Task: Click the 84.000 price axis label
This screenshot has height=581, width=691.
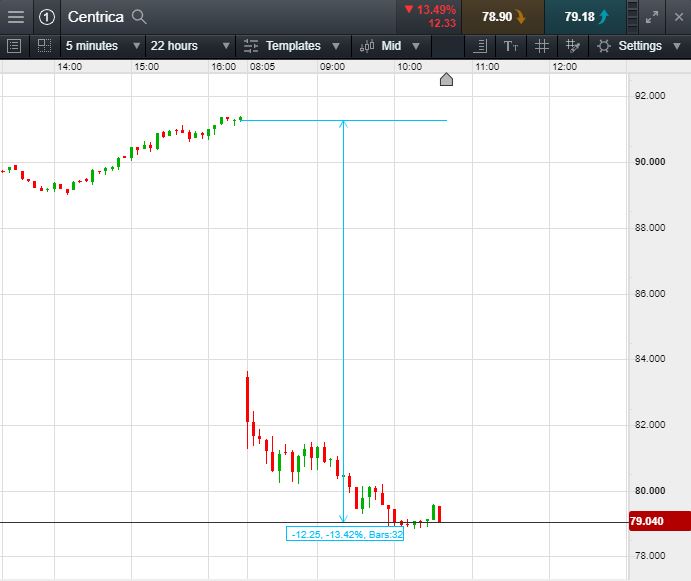Action: [650, 359]
